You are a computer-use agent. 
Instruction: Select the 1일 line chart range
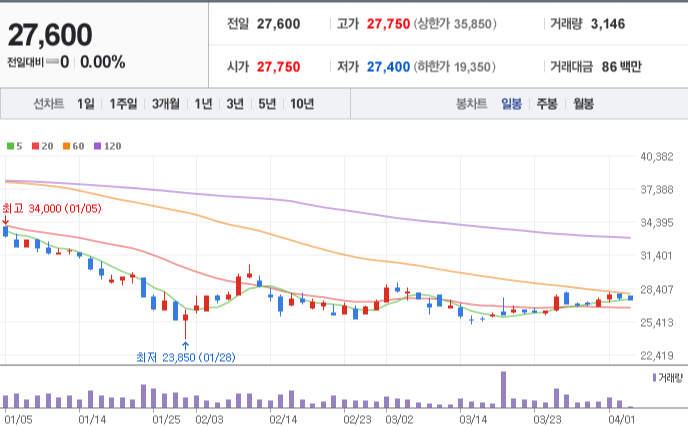[x=86, y=104]
